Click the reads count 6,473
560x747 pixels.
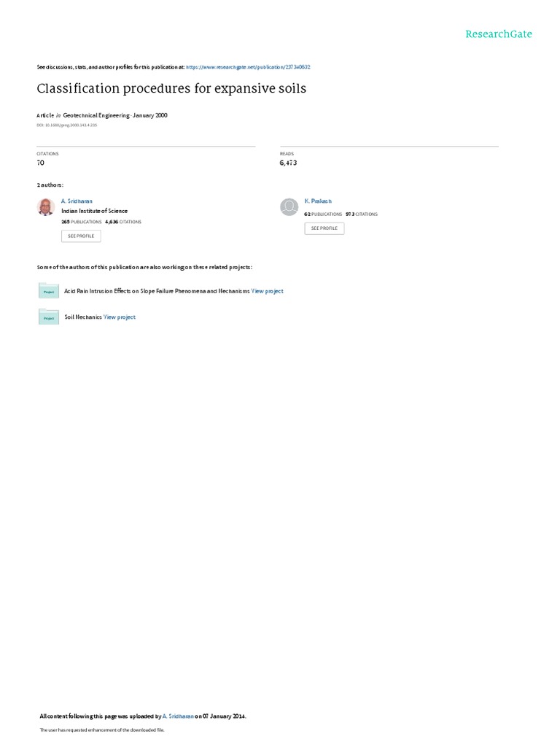tap(288, 163)
